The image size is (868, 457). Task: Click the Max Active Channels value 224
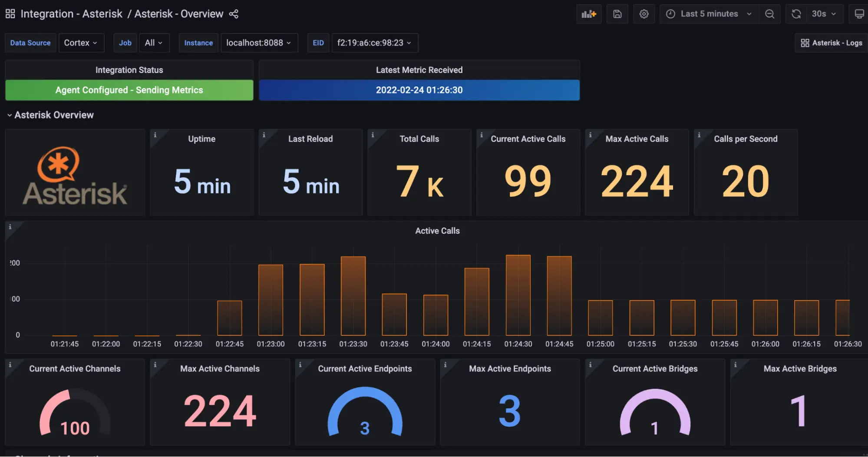point(220,411)
